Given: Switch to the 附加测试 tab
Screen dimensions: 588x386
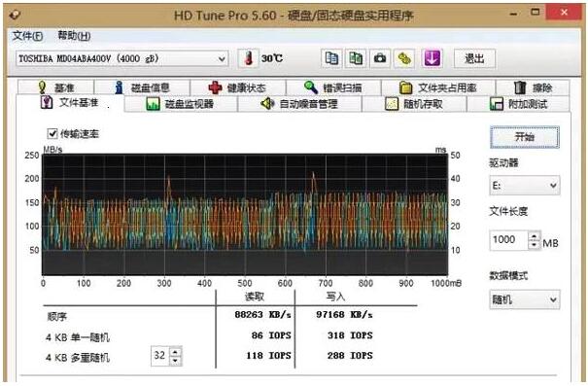Looking at the screenshot, I should (519, 104).
